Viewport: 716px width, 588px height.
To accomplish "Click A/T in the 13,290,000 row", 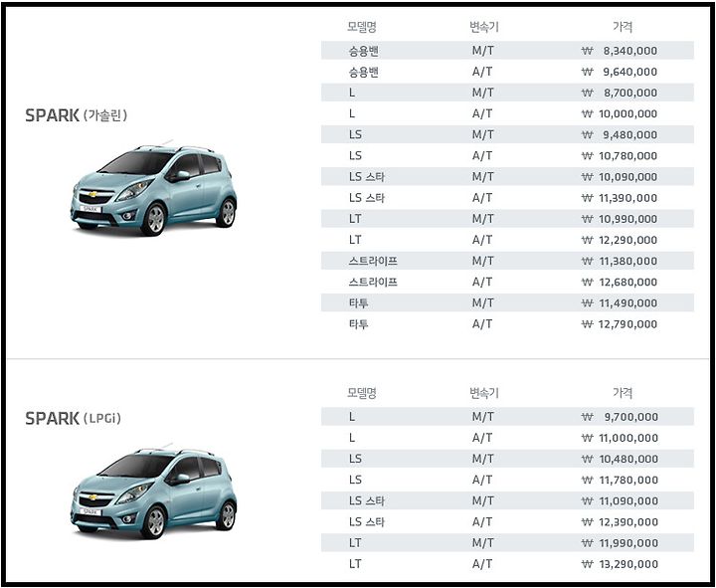I will [482, 564].
